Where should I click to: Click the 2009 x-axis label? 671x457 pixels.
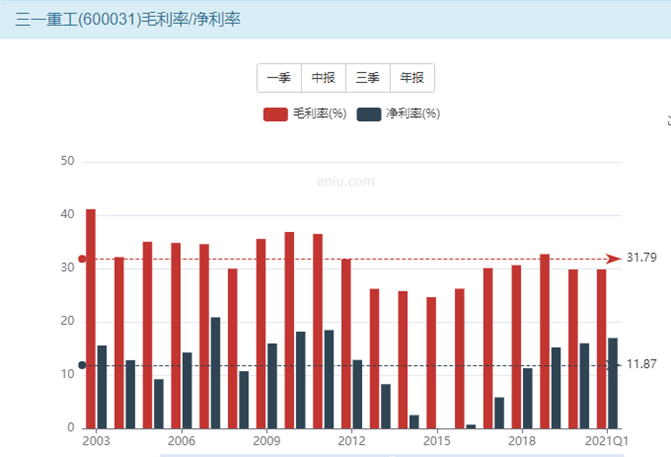click(267, 441)
